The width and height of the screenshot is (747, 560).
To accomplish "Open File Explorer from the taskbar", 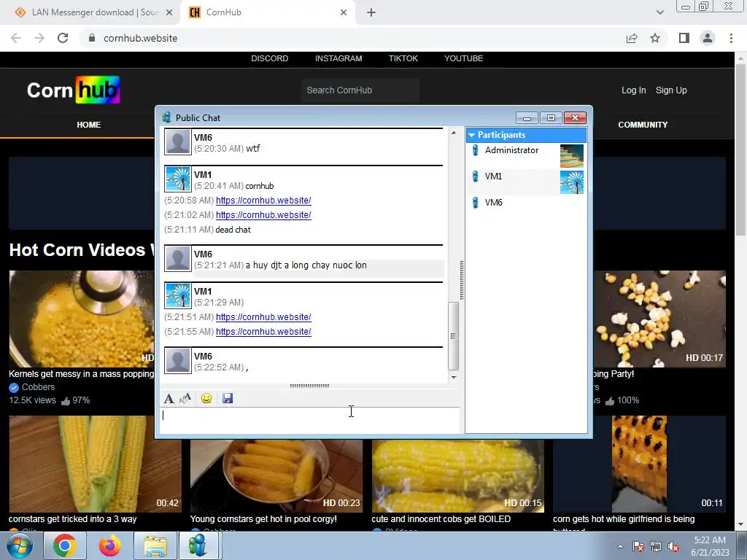I will [155, 545].
